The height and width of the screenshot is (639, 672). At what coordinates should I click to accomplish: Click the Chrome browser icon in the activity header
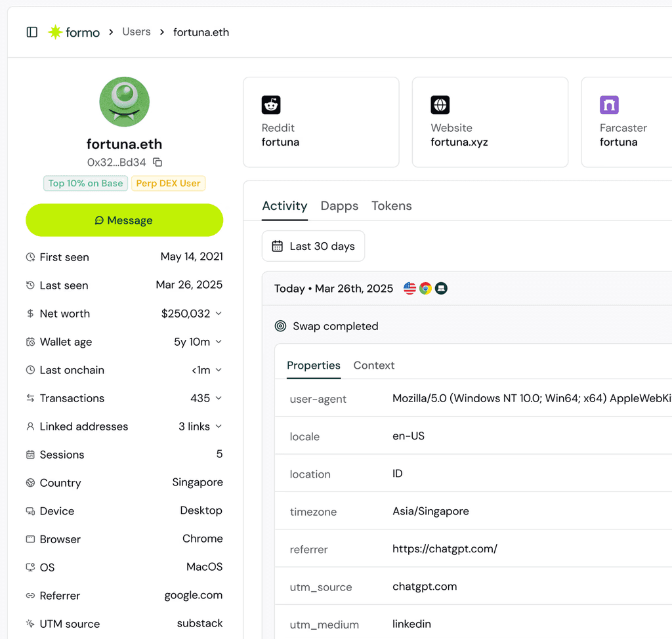pyautogui.click(x=425, y=287)
